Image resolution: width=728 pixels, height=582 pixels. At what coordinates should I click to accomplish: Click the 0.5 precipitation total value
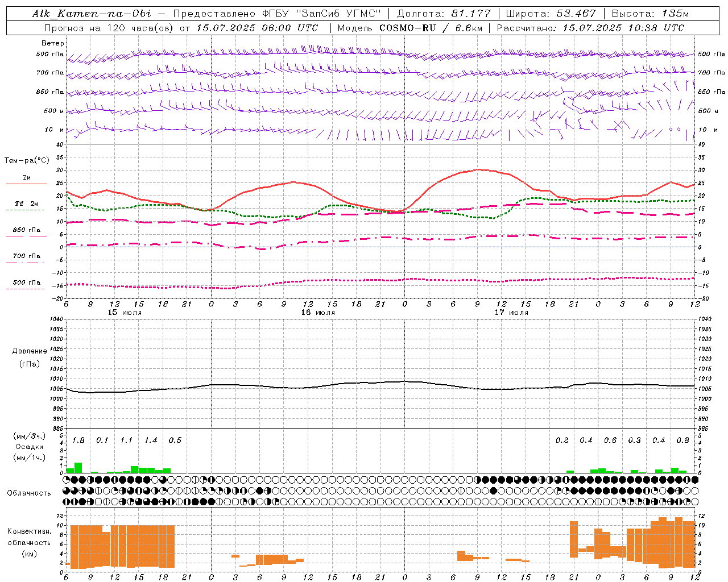pos(175,440)
